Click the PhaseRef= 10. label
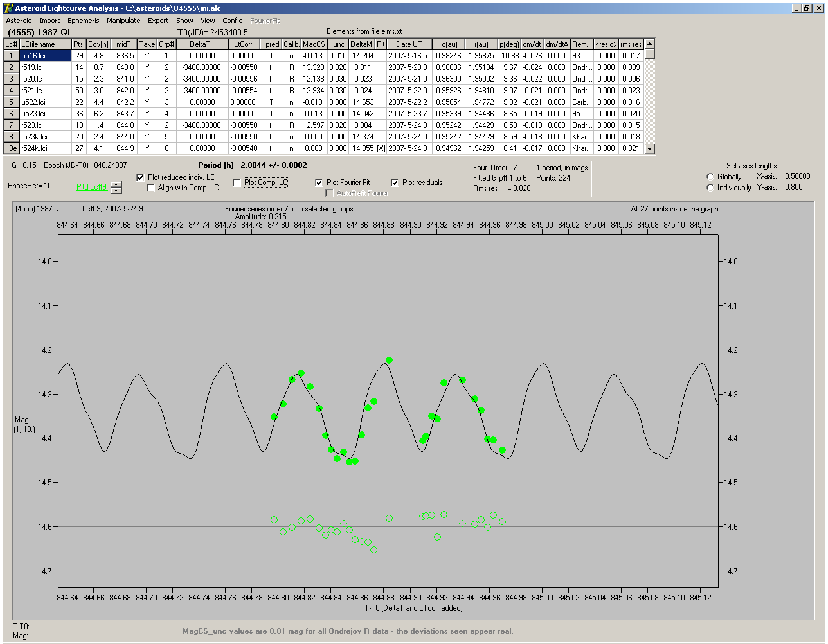The height and width of the screenshot is (644, 828). pos(30,186)
